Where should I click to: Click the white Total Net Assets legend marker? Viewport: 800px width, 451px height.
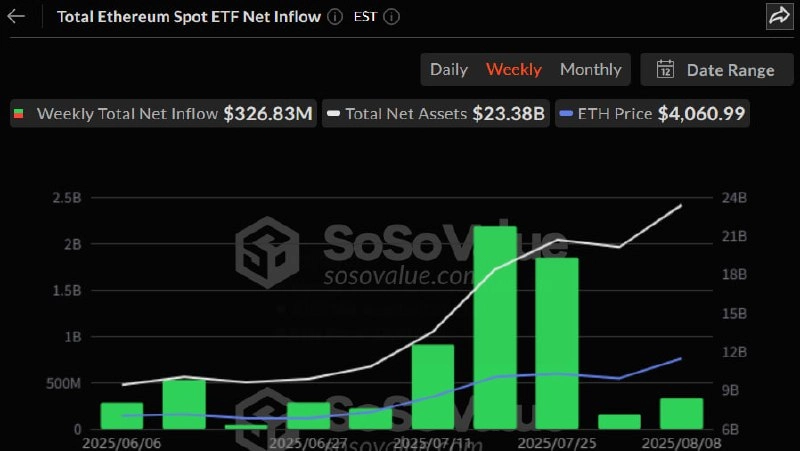tap(333, 113)
